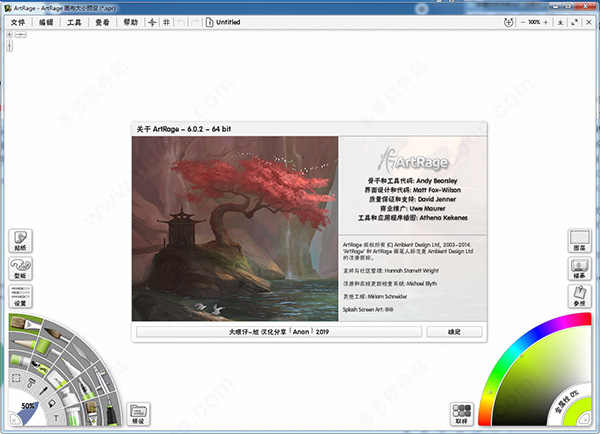Open the 编辑 Edit menu
The height and width of the screenshot is (434, 600).
[x=46, y=22]
